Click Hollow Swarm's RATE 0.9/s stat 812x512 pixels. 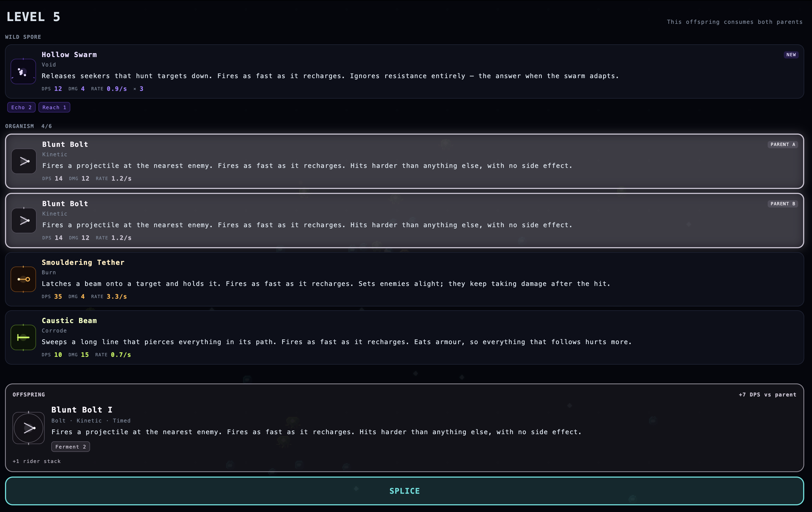109,89
